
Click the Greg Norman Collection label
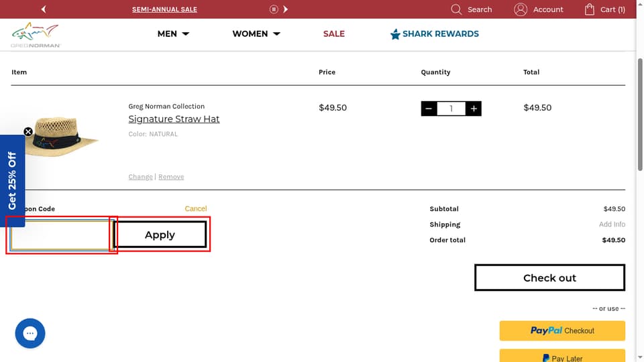tap(166, 107)
